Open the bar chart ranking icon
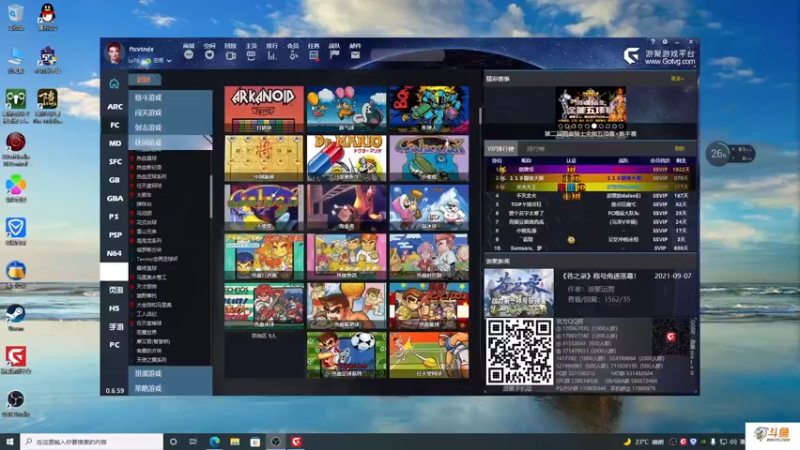 (272, 55)
